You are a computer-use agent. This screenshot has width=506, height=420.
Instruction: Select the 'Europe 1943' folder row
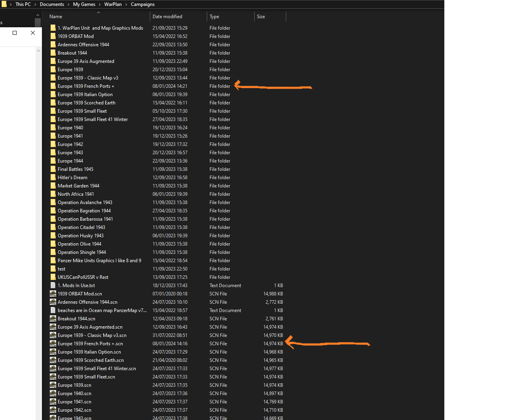(166, 152)
